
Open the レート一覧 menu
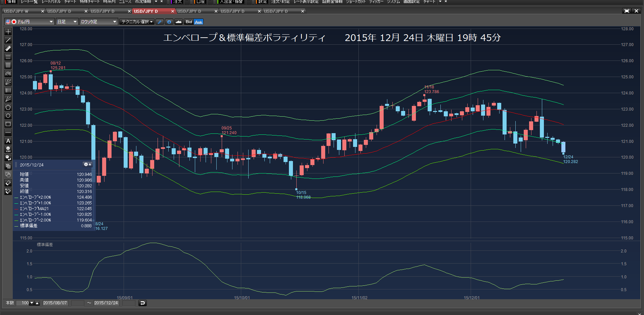click(29, 2)
